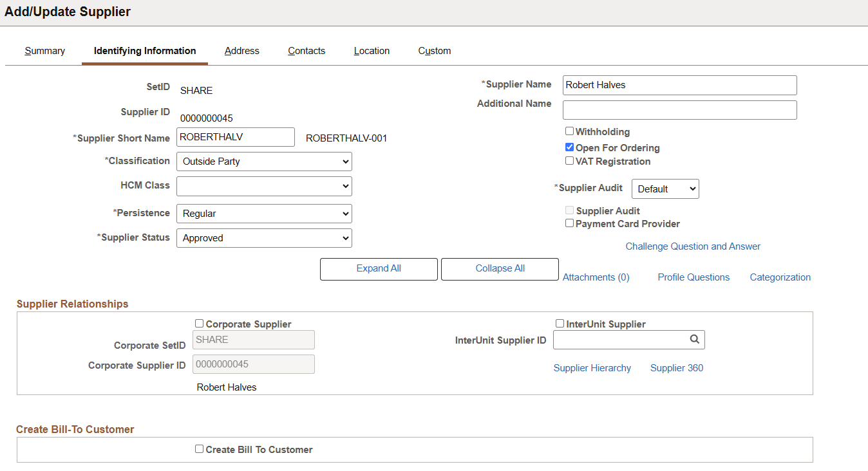Image resolution: width=868 pixels, height=471 pixels.
Task: Enable VAT Registration
Action: click(569, 160)
